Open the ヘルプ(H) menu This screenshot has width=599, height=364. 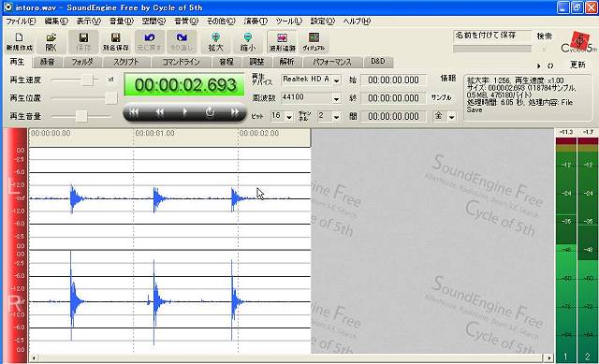tap(357, 22)
